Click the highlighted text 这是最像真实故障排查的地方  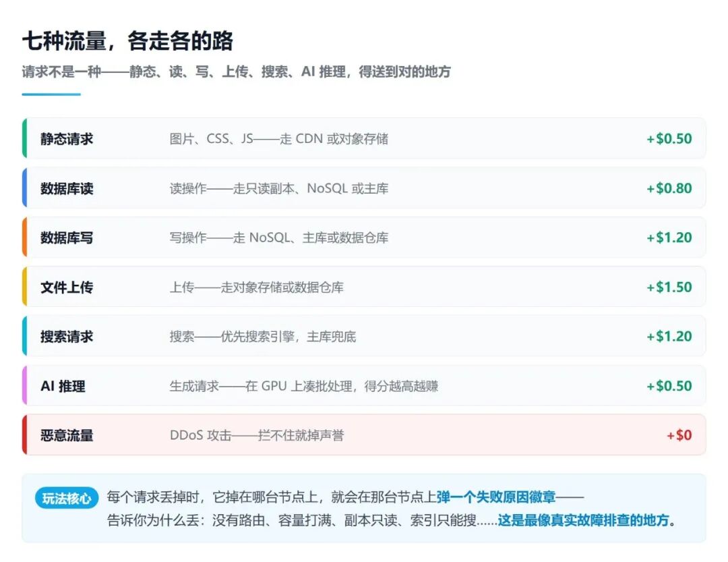584,520
